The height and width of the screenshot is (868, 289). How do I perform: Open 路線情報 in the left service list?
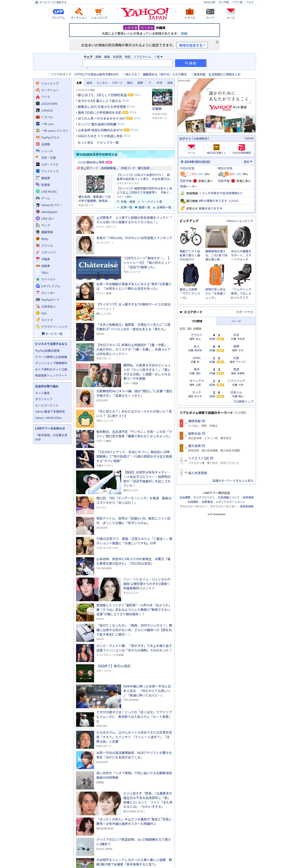(47, 232)
